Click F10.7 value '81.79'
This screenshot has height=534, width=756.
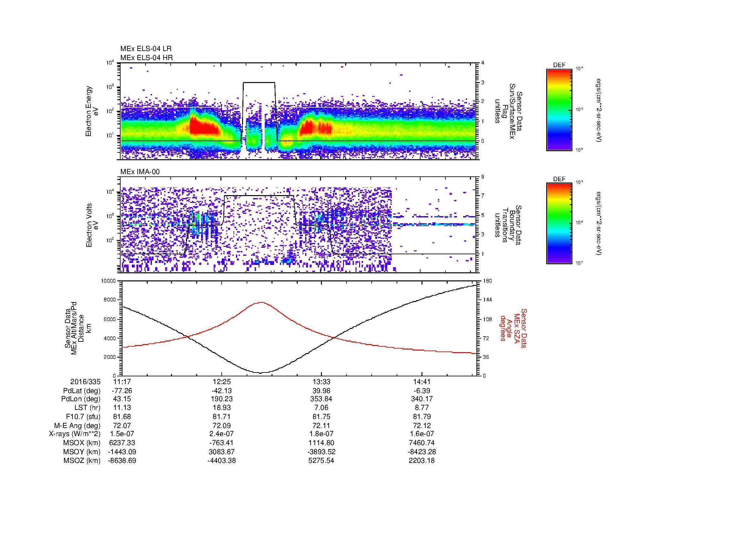(x=422, y=416)
